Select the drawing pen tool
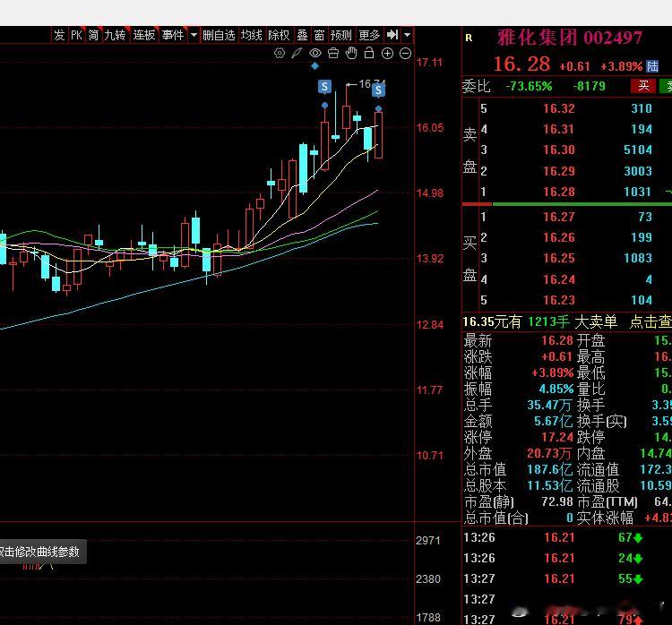This screenshot has height=625, width=672. pos(297,53)
